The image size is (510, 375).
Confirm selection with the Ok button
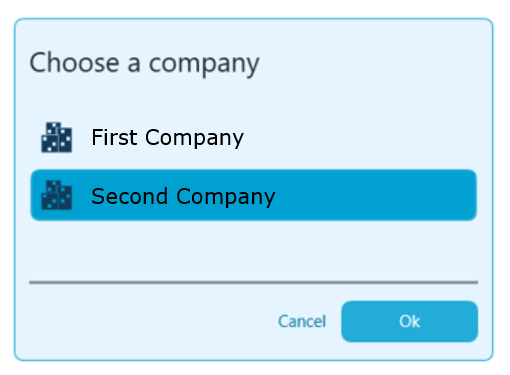click(x=409, y=321)
